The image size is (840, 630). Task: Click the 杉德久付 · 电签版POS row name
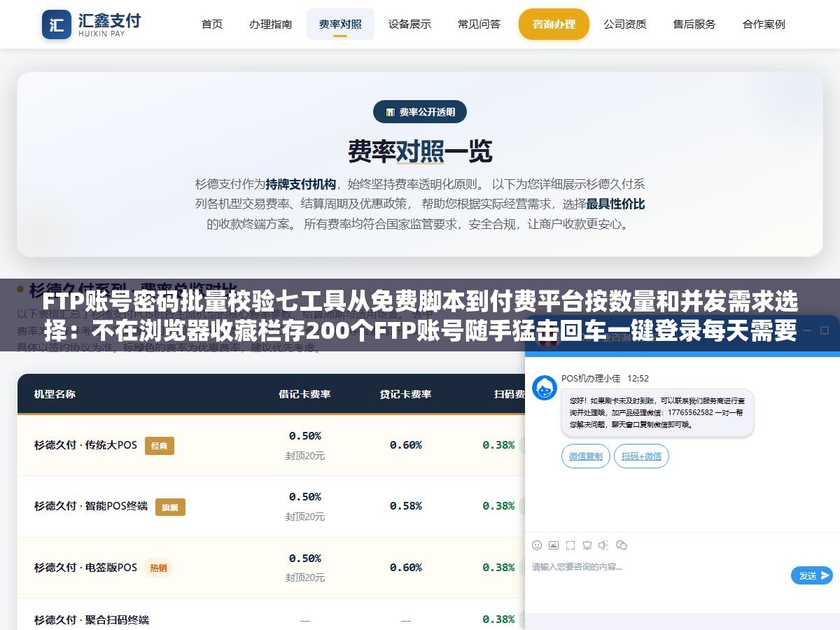tap(85, 568)
